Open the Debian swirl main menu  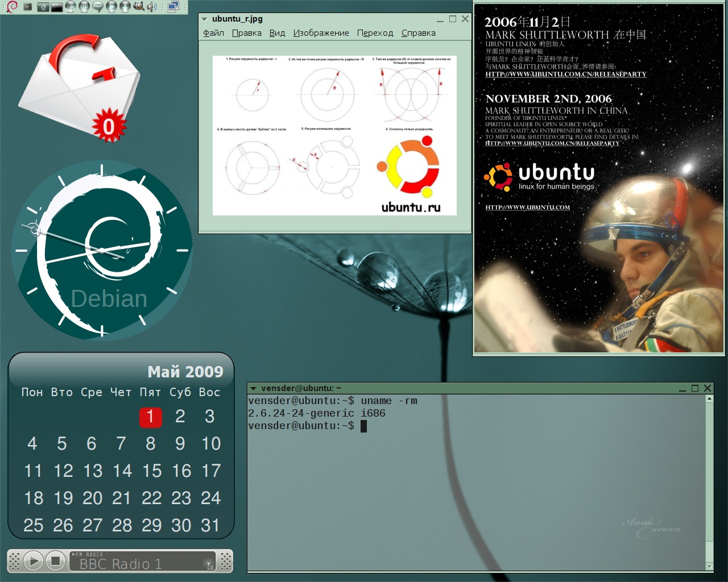coord(12,7)
